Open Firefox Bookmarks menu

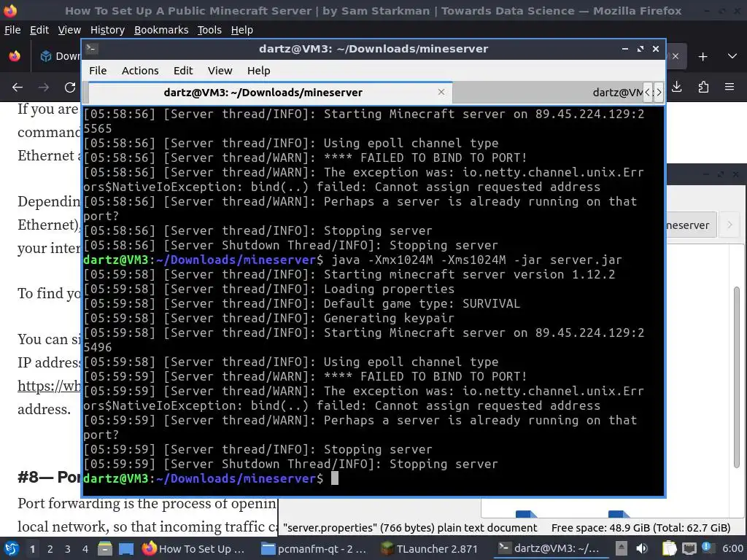[161, 30]
